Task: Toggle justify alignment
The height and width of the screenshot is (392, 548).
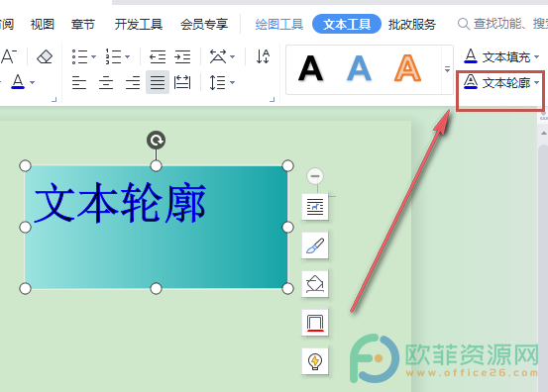Action: pyautogui.click(x=158, y=82)
